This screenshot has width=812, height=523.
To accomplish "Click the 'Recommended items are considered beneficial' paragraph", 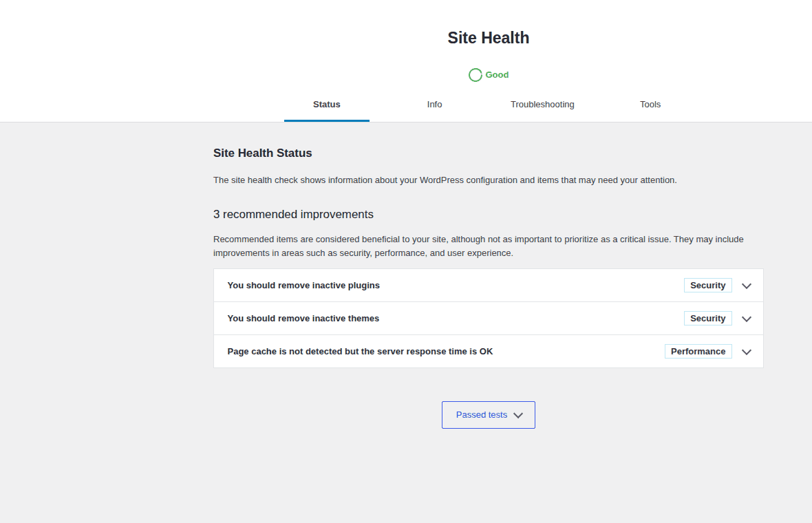I will pos(478,246).
